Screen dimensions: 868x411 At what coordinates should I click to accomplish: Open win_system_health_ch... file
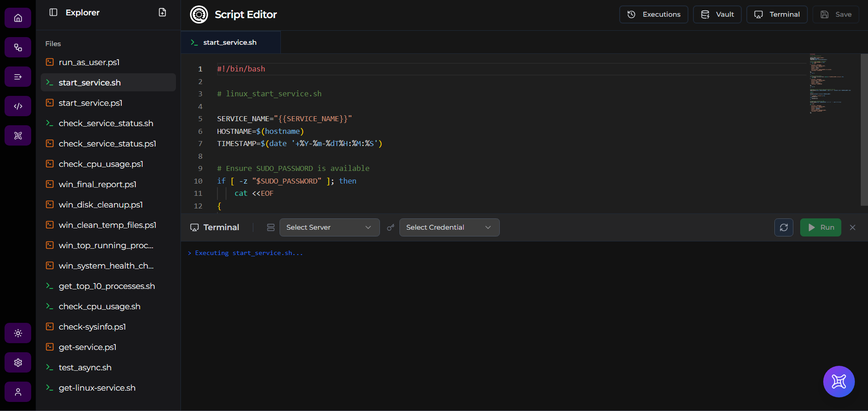pos(108,265)
